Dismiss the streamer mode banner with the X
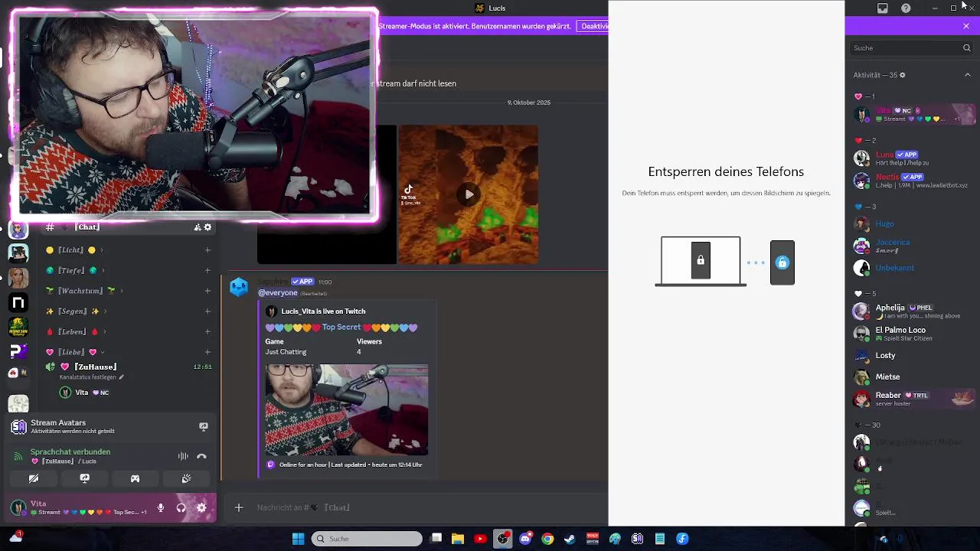 coord(966,26)
